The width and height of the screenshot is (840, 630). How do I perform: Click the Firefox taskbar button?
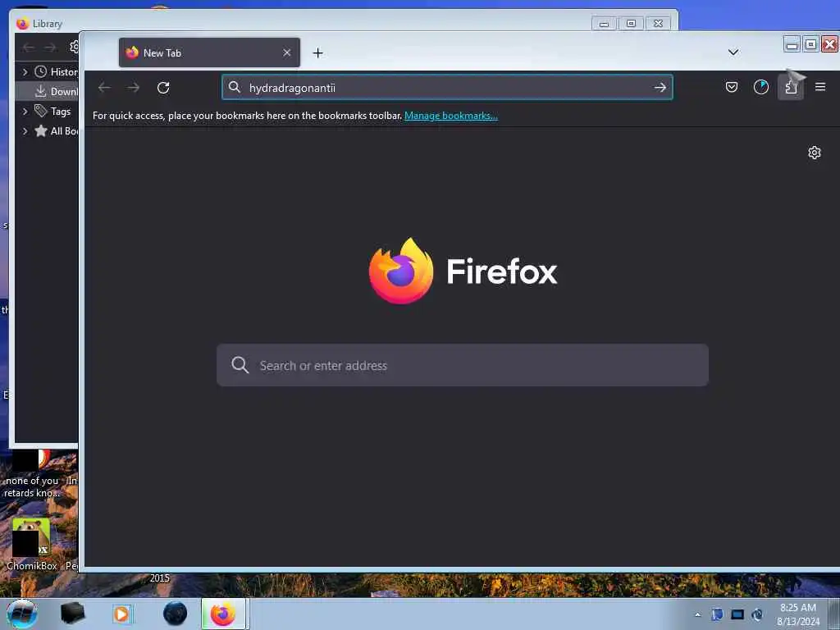pyautogui.click(x=223, y=614)
